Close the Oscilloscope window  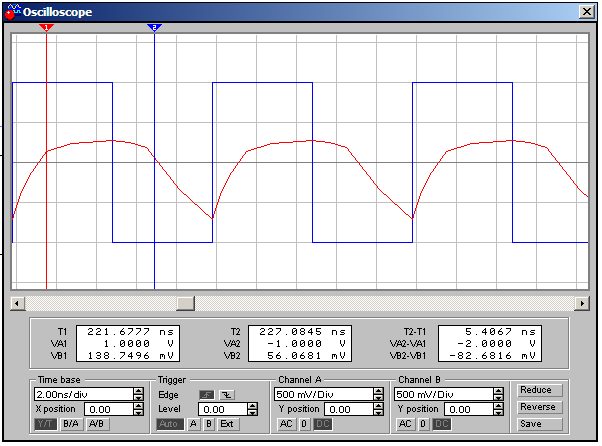coord(587,12)
